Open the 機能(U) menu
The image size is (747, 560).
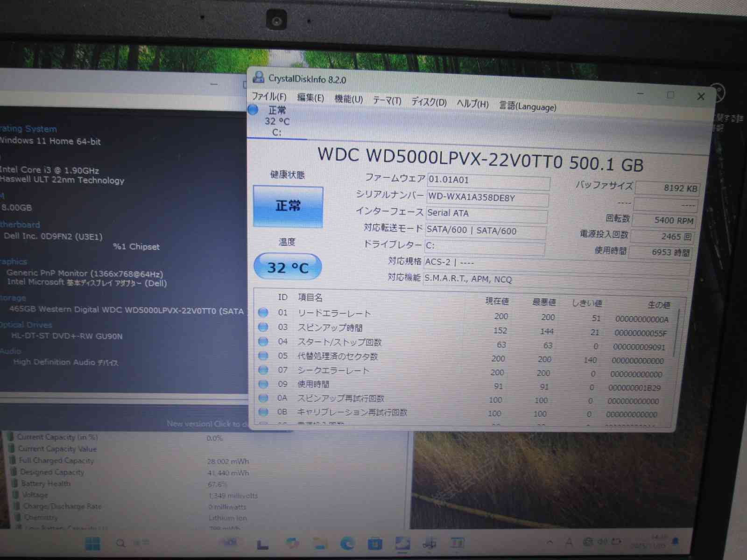click(x=348, y=99)
